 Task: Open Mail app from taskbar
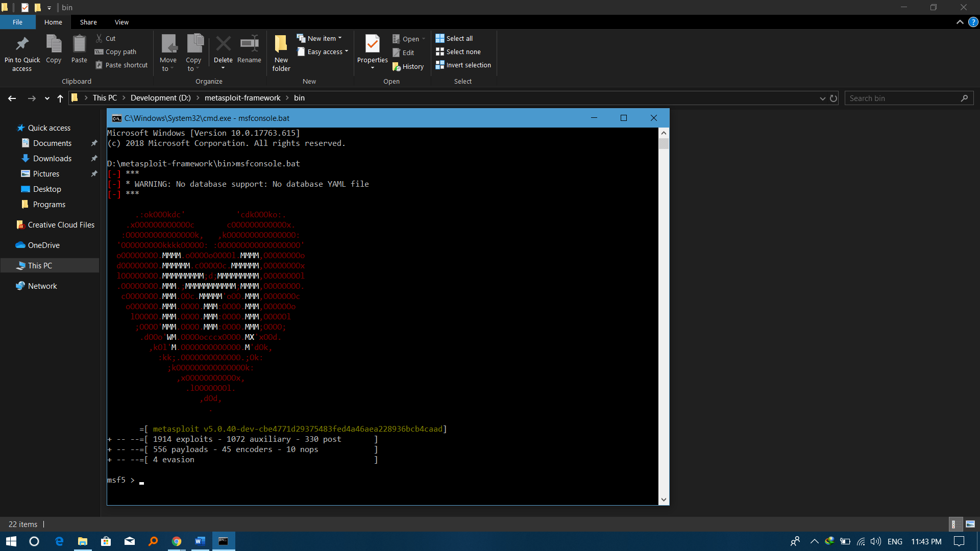click(130, 541)
